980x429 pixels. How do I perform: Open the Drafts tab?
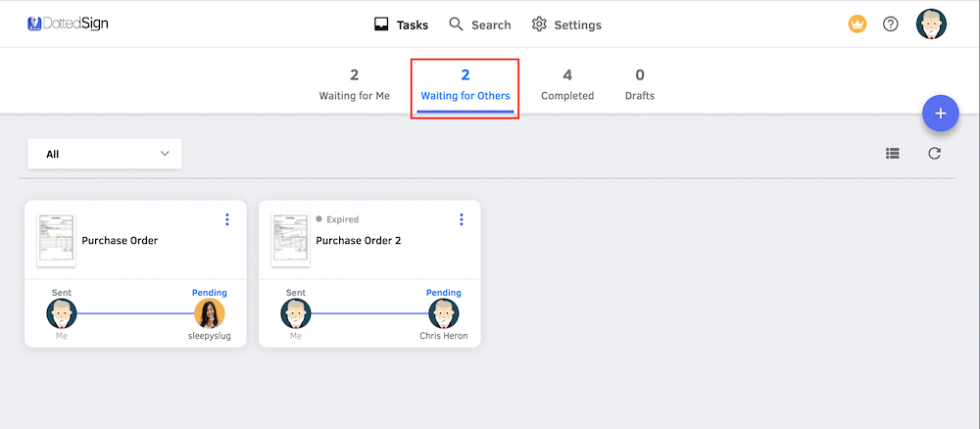point(640,85)
